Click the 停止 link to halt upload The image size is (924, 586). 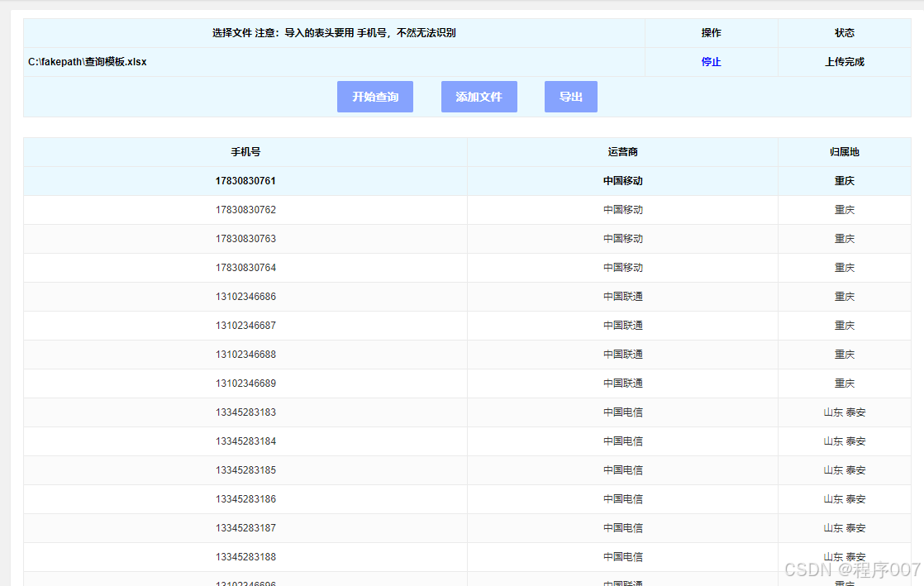[x=711, y=61]
